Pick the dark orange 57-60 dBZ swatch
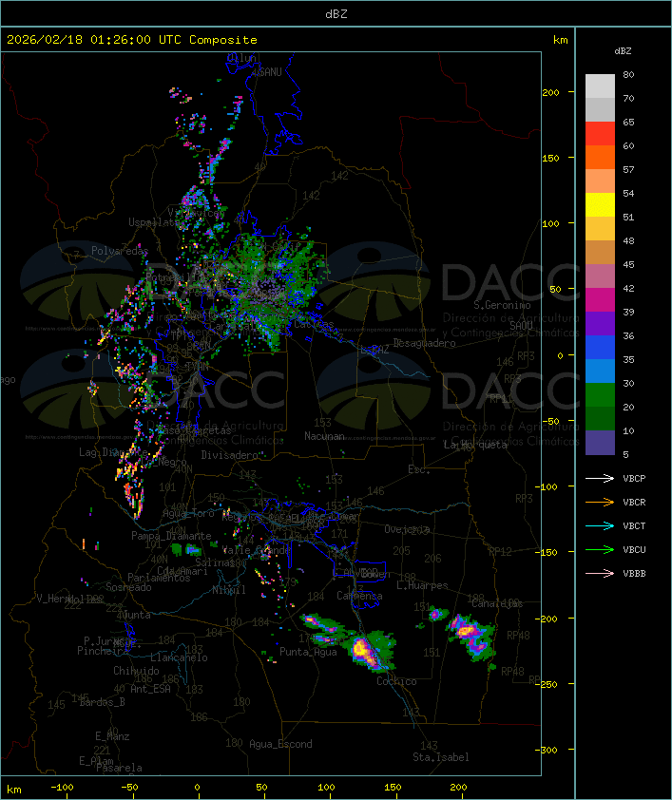 coord(600,157)
